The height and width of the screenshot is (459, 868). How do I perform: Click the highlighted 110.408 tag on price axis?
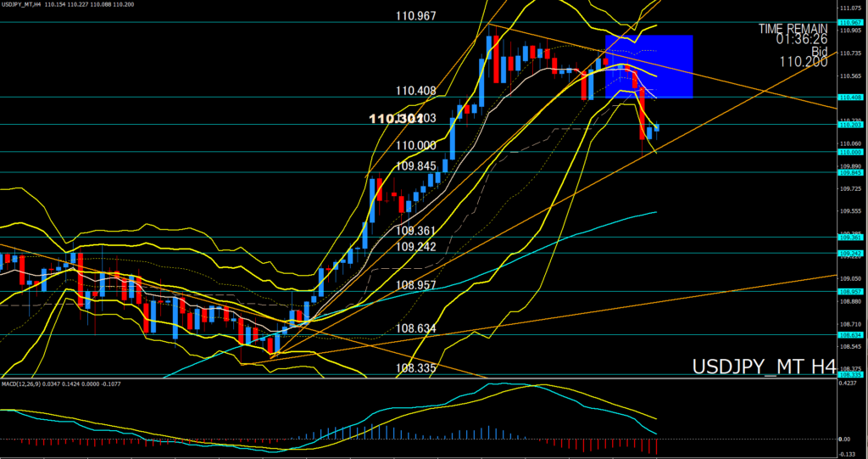[849, 97]
